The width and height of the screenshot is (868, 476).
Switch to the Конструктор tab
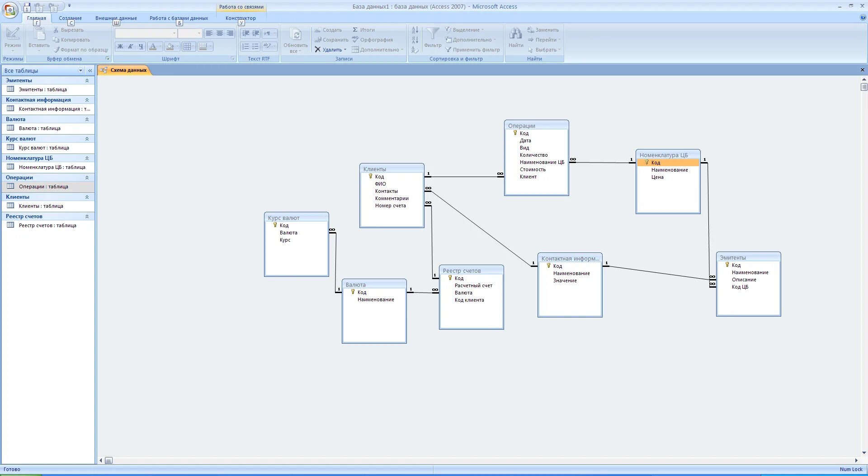coord(241,18)
